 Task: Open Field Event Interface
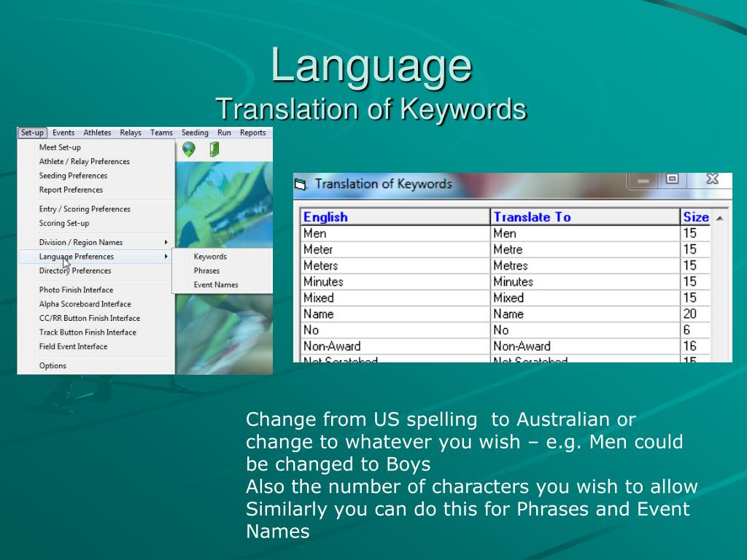pyautogui.click(x=97, y=346)
